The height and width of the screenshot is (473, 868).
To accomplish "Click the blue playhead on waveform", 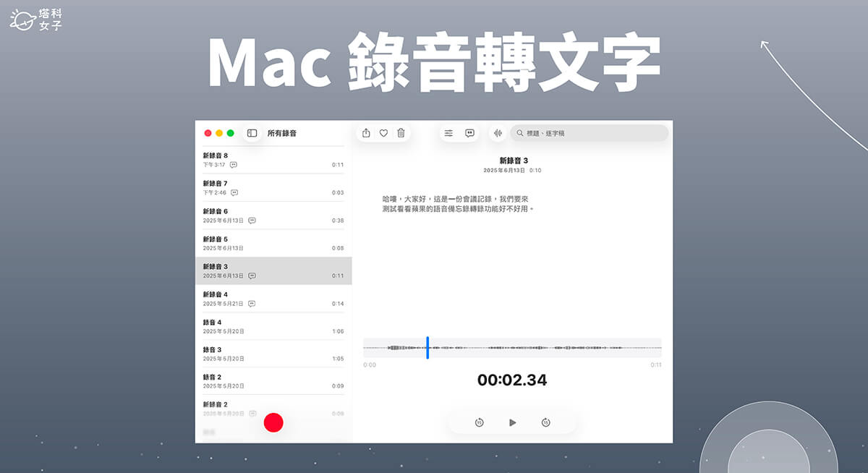I will point(427,348).
